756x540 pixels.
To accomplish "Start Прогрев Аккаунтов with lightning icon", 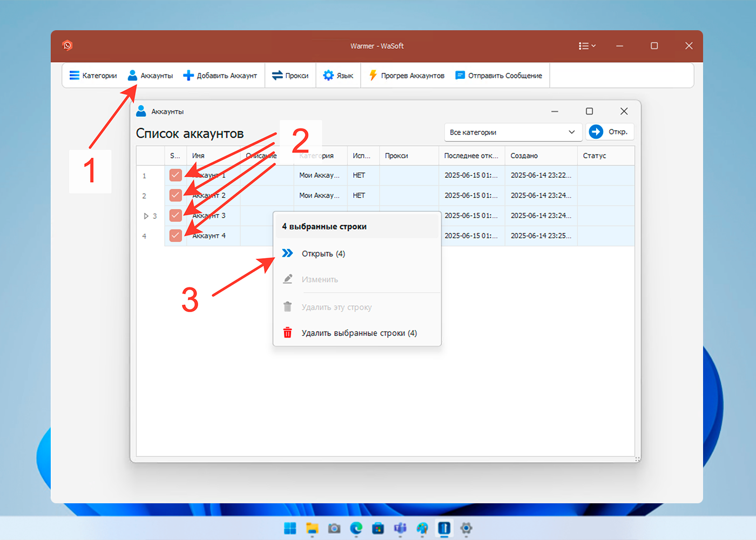I will point(373,76).
